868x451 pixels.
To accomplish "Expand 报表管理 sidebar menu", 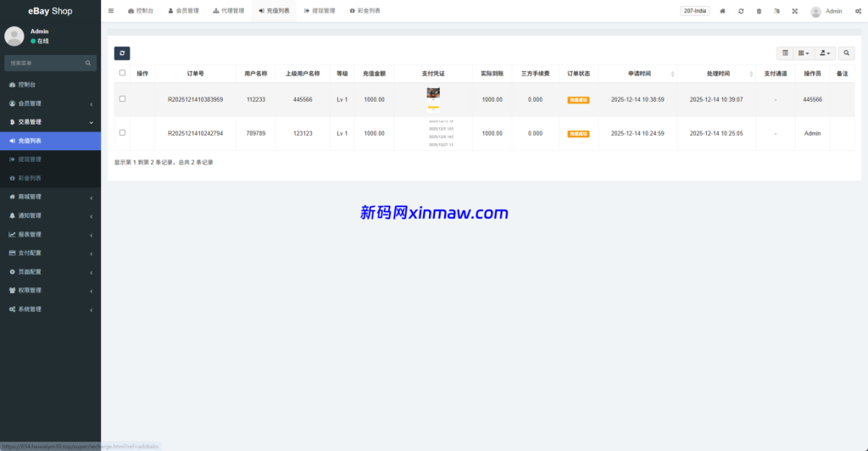I will click(50, 235).
